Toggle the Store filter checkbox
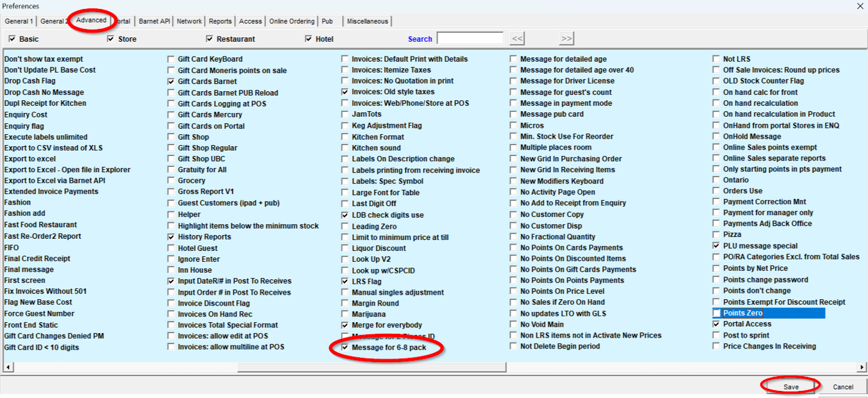The width and height of the screenshot is (868, 398). click(111, 39)
